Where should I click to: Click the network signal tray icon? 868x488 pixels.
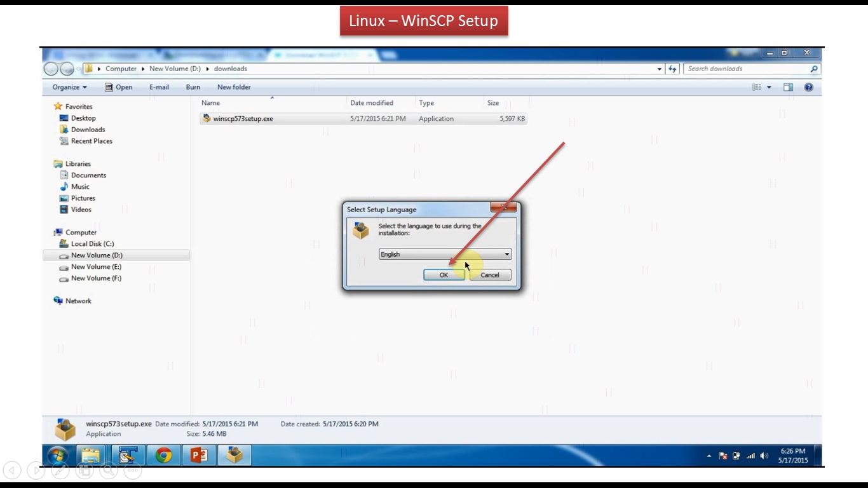click(x=750, y=456)
